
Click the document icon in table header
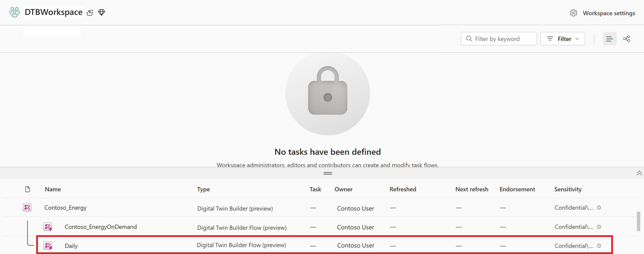tap(28, 189)
